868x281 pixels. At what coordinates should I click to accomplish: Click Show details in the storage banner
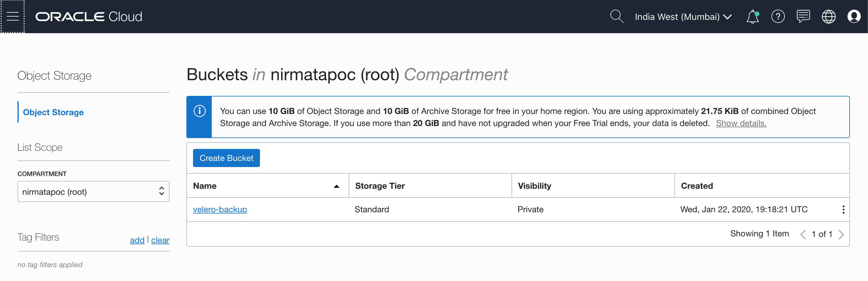pos(741,123)
